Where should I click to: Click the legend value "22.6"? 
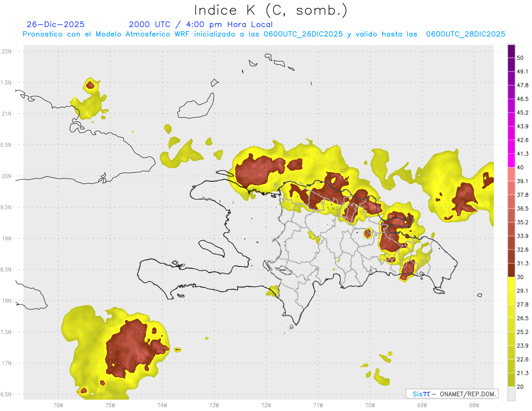[523, 360]
